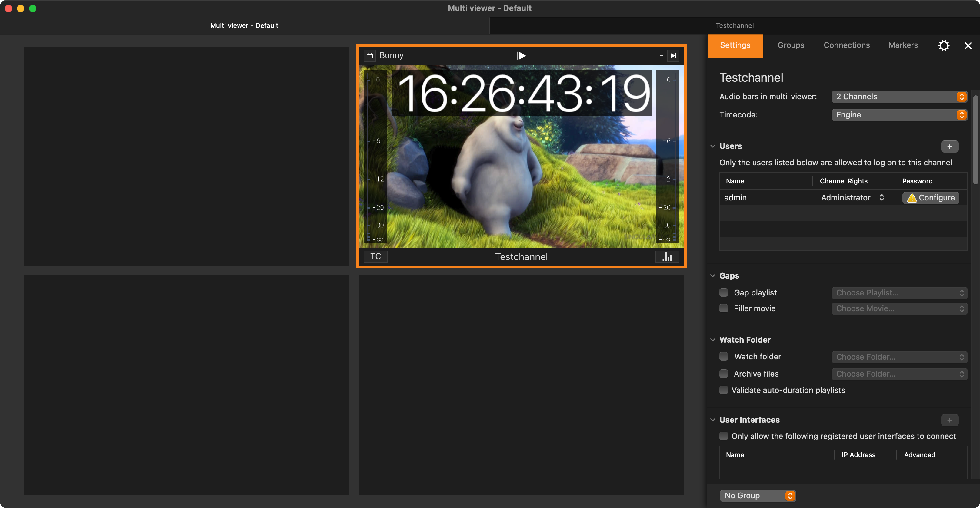Toggle the TC timecode button
The image size is (980, 508).
(375, 256)
